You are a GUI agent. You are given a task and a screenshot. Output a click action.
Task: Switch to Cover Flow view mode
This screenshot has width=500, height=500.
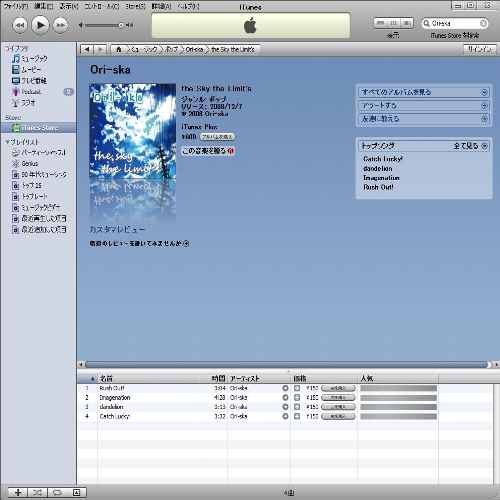click(x=407, y=23)
